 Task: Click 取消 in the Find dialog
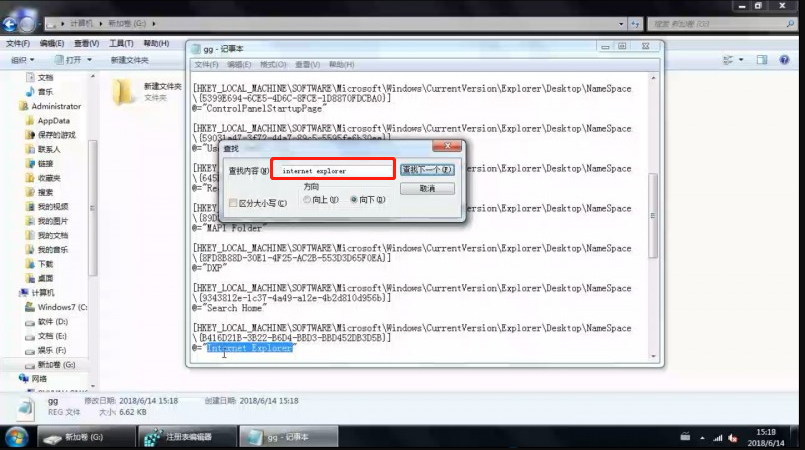click(x=427, y=188)
